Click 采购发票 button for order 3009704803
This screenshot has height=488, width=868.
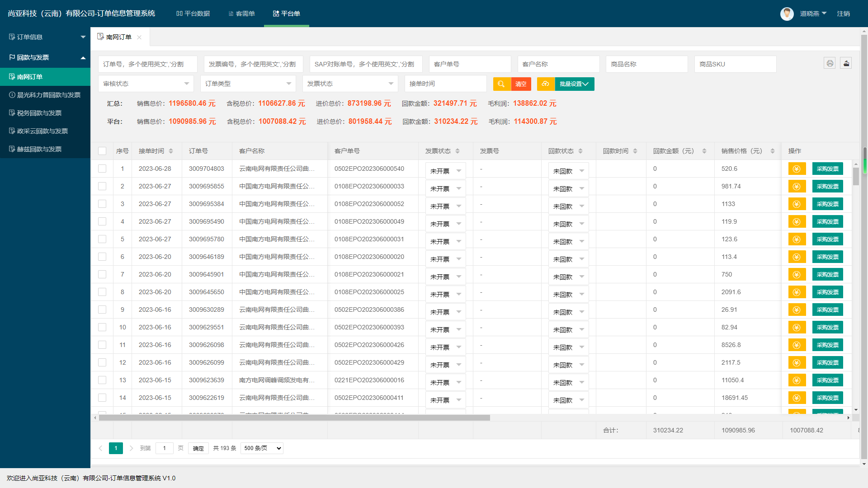(828, 169)
